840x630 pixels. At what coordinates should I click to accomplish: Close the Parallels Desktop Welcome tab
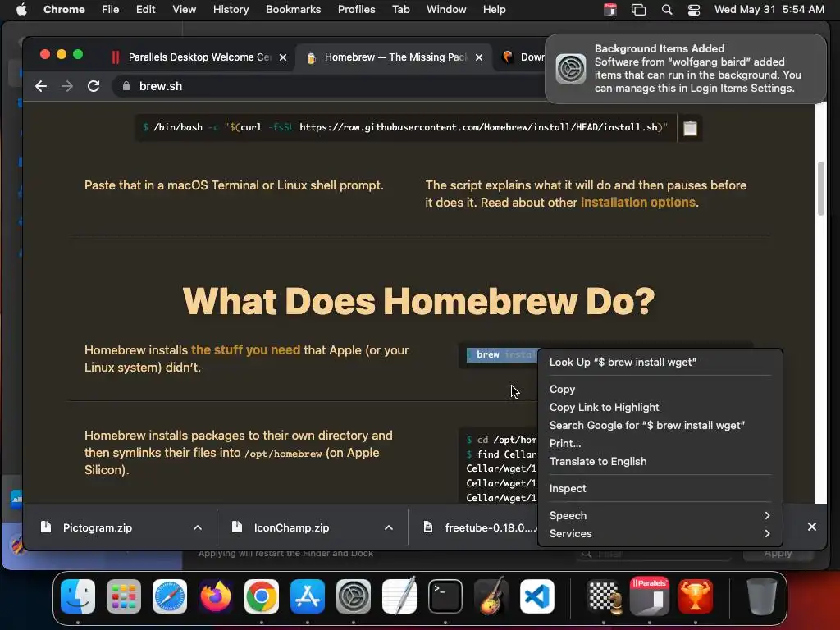[283, 57]
